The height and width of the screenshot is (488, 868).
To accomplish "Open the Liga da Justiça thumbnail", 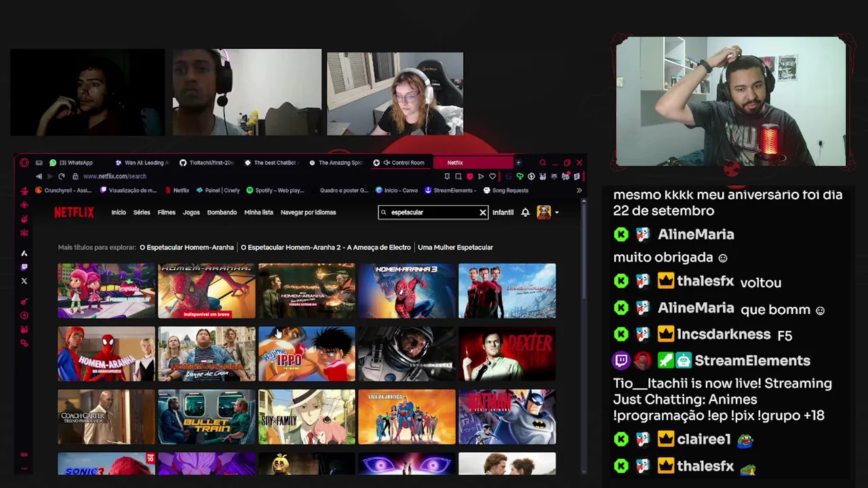I will point(407,417).
